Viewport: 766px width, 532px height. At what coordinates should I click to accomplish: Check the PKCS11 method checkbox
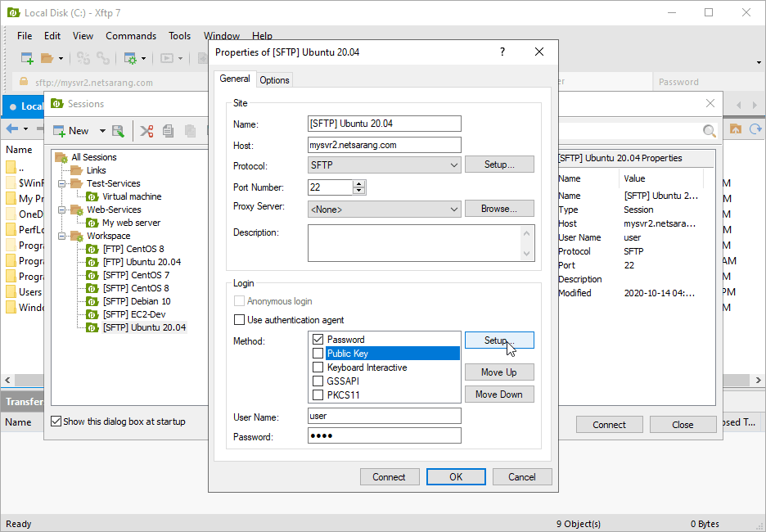pyautogui.click(x=318, y=394)
